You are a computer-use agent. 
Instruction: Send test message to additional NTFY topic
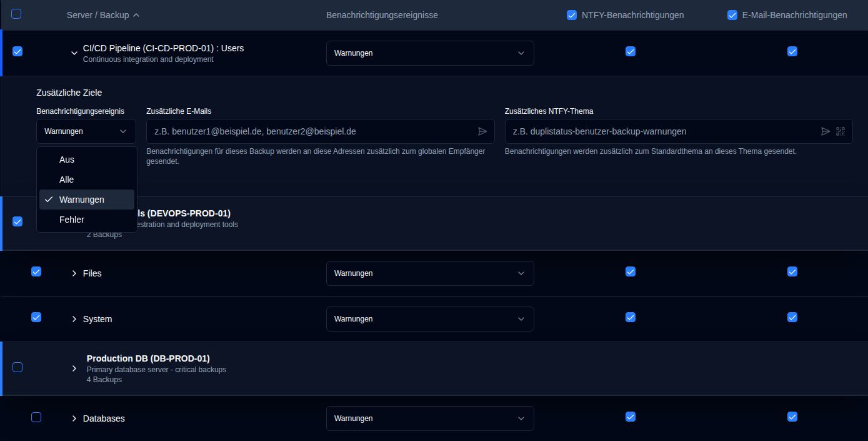(x=826, y=131)
